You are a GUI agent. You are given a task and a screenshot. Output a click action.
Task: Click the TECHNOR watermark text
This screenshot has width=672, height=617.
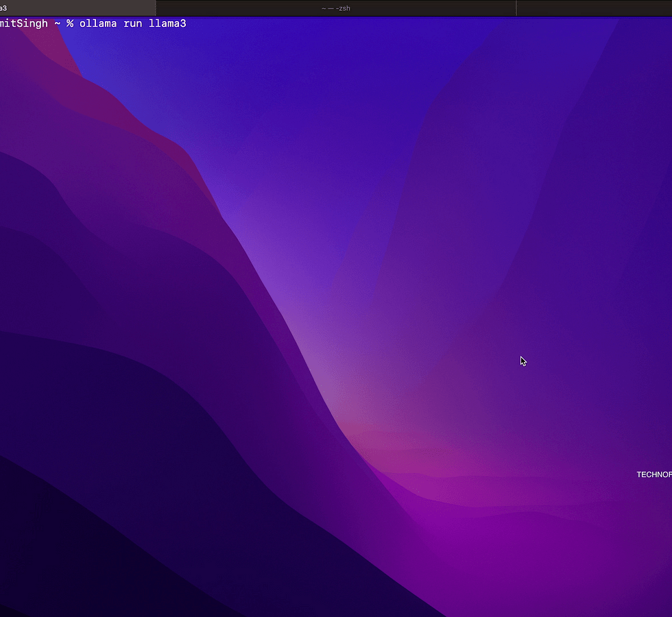653,474
